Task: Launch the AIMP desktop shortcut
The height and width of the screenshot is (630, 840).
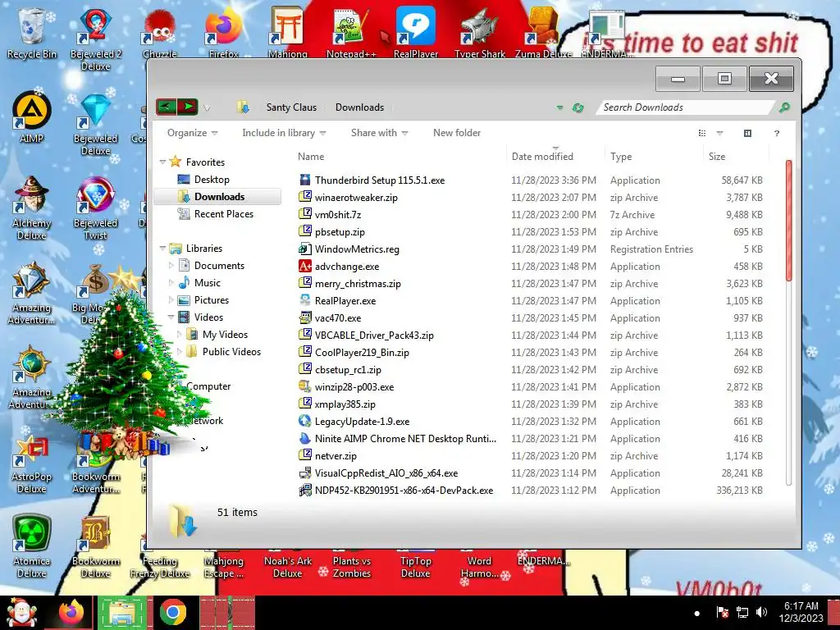Action: (x=31, y=118)
